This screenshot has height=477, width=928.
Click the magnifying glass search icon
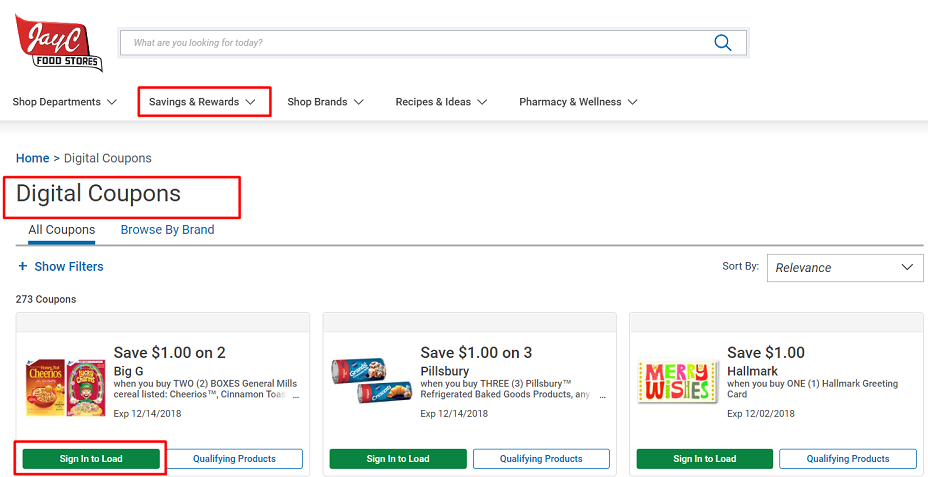tap(723, 43)
